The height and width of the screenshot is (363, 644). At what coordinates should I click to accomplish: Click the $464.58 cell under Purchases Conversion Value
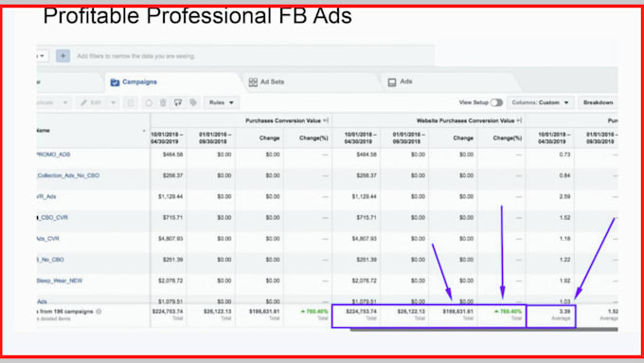(x=172, y=154)
